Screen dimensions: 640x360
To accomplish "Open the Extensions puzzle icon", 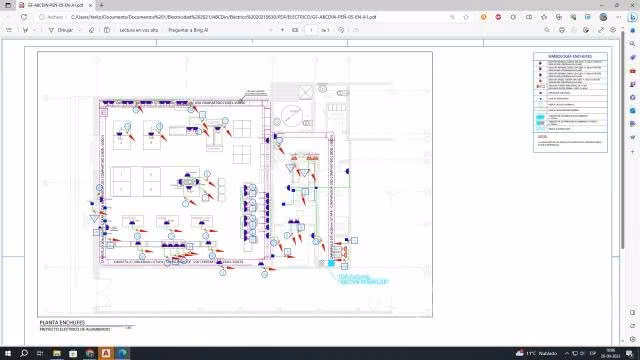I will coord(513,17).
